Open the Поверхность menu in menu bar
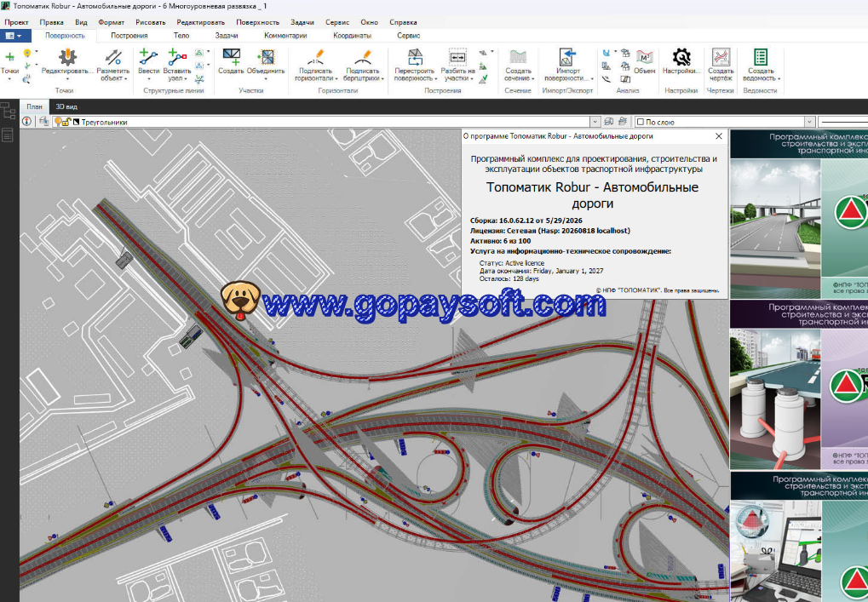 (x=257, y=22)
